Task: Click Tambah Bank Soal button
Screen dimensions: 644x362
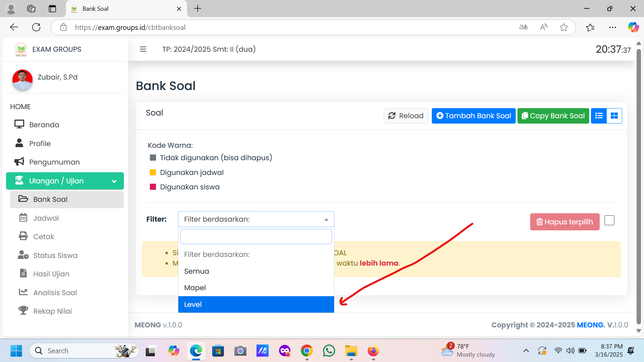Action: 473,116
